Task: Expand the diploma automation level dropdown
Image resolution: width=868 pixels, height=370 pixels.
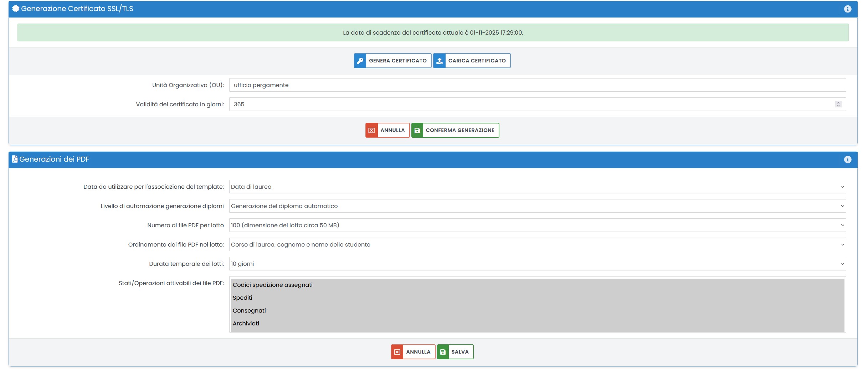Action: (x=537, y=206)
